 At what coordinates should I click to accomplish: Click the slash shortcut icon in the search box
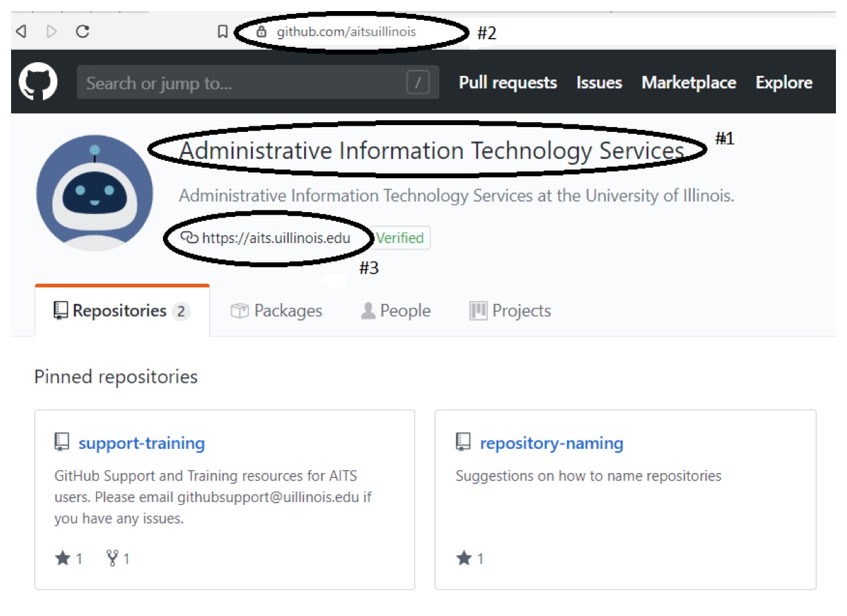(418, 83)
